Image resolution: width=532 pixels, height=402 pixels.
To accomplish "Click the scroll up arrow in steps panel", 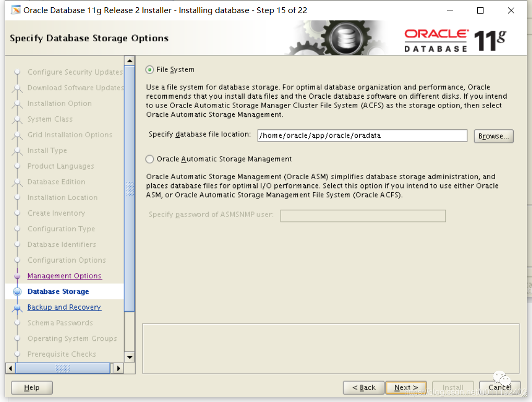I will point(129,61).
